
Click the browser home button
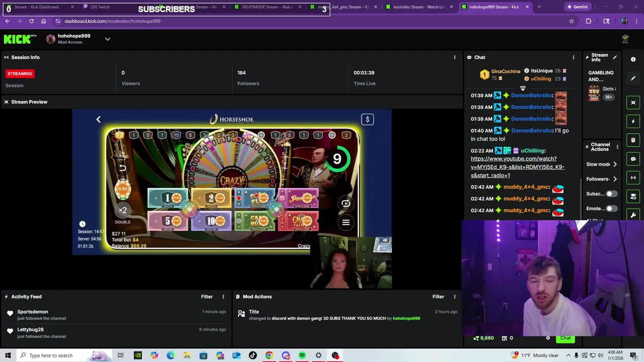[43, 21]
